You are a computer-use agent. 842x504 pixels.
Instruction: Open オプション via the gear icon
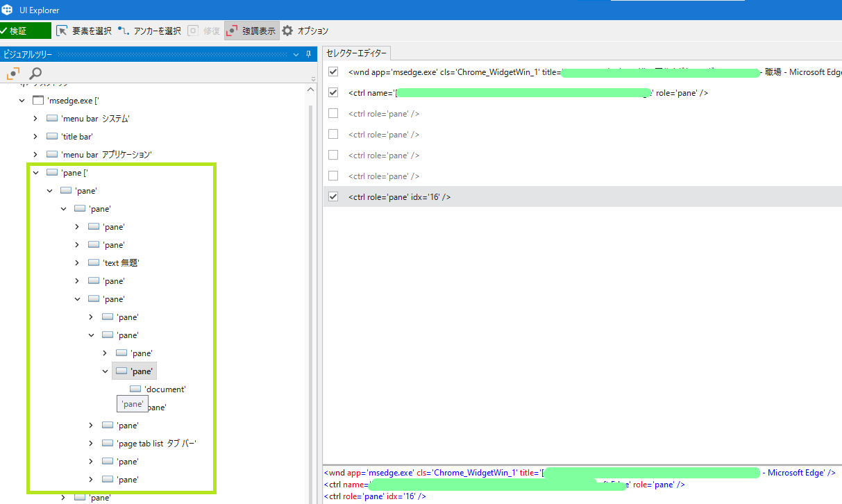tap(287, 31)
